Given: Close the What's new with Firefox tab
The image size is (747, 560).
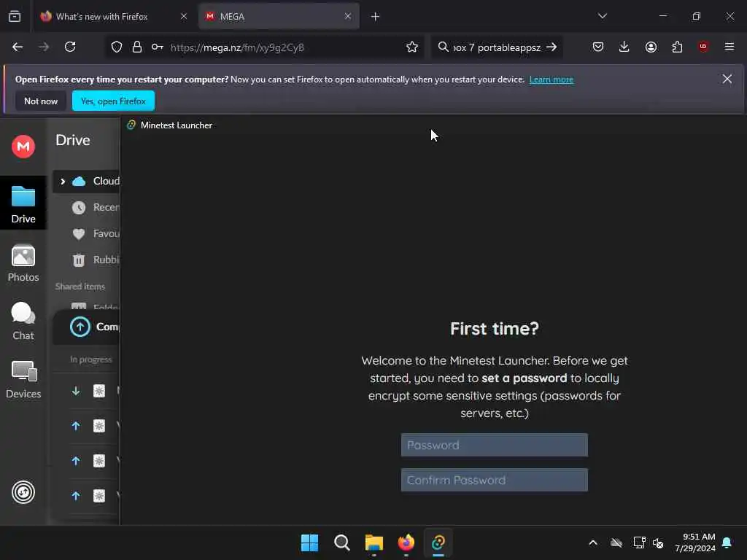Looking at the screenshot, I should tap(184, 16).
